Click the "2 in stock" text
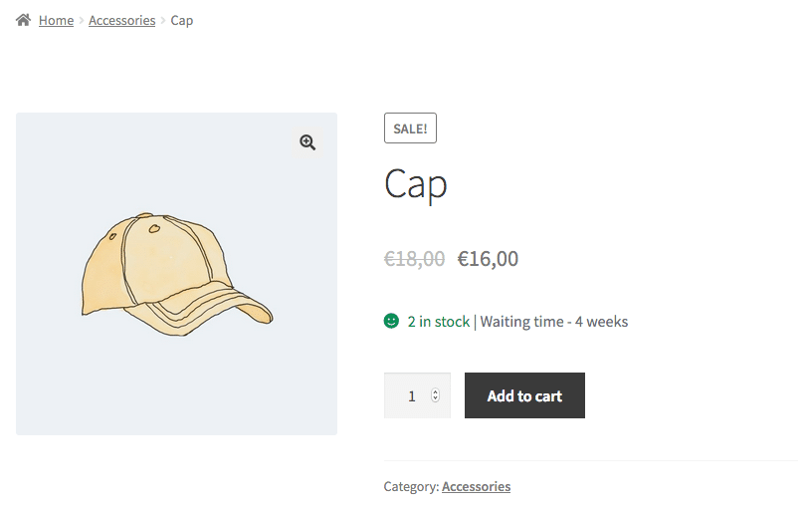The image size is (812, 508). [x=438, y=322]
